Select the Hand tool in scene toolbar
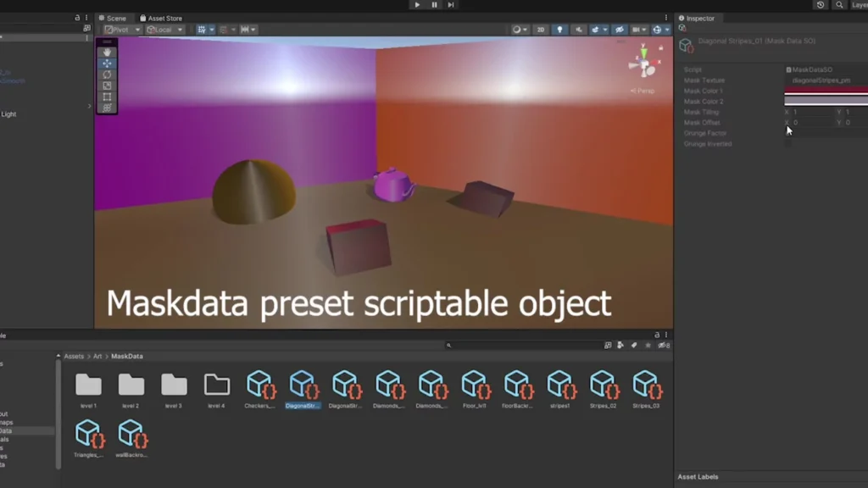The height and width of the screenshot is (488, 868). [107, 52]
